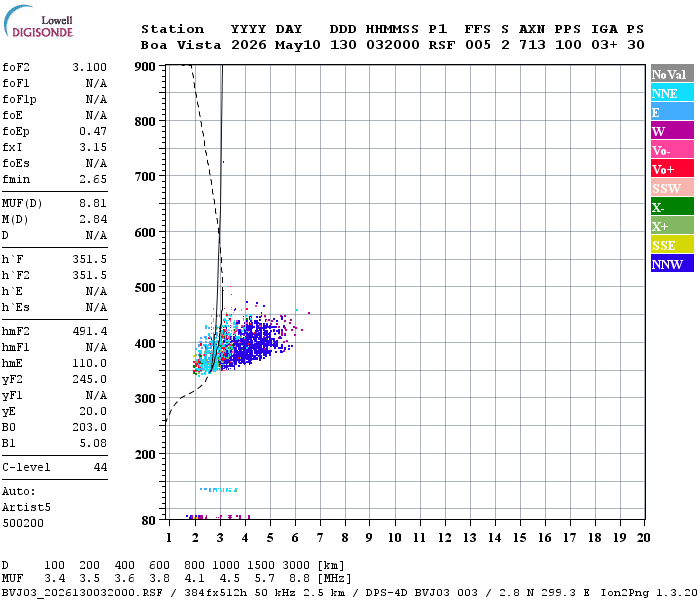This screenshot has height=600, width=700.
Task: Click the E blue legend swatch
Action: (x=672, y=112)
